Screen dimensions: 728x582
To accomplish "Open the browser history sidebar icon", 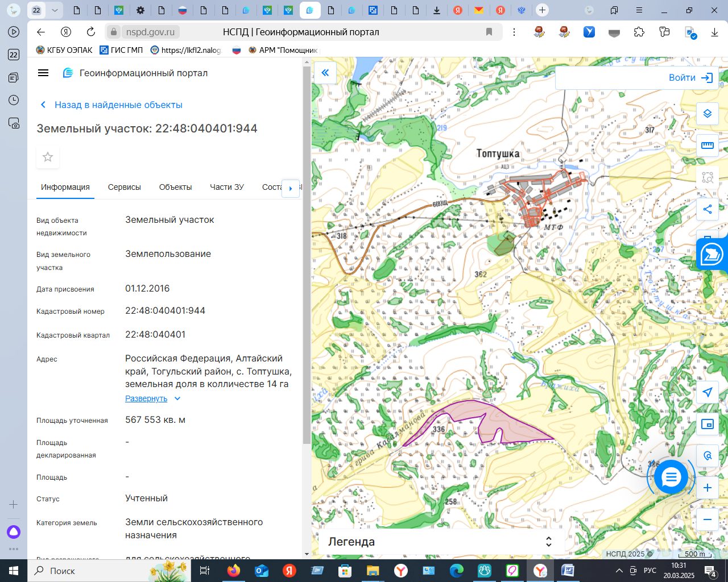I will [x=14, y=100].
